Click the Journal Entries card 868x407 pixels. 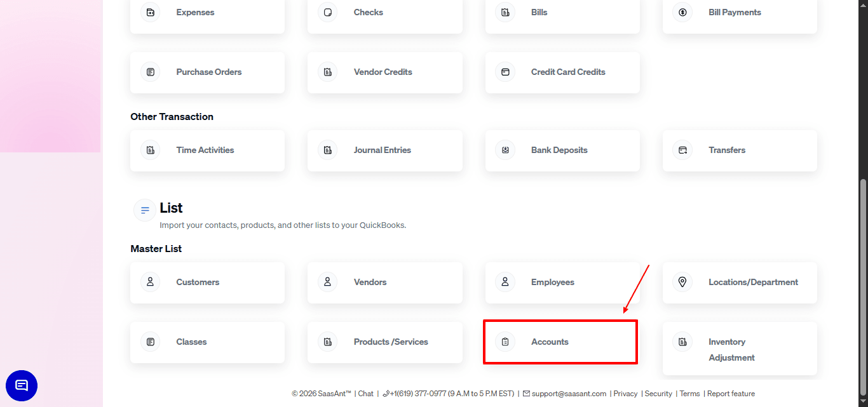pos(385,150)
